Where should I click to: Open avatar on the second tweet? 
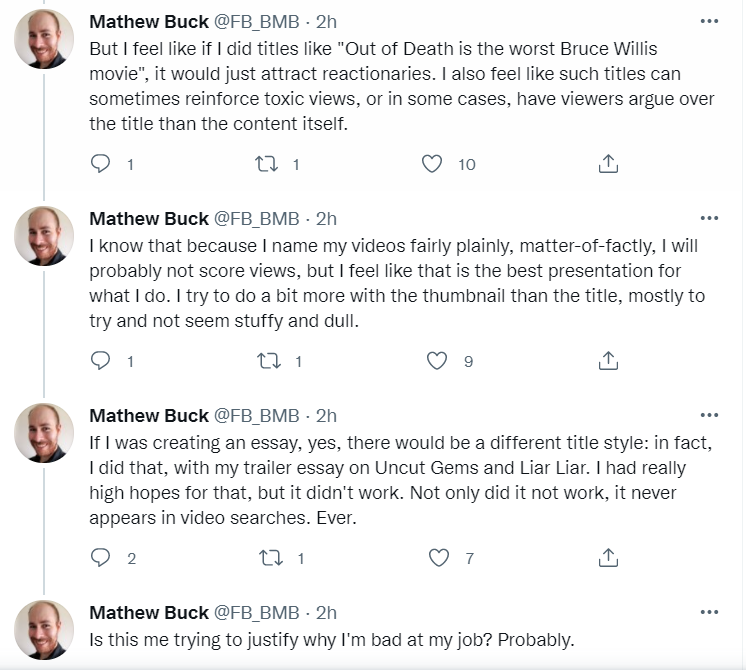coord(44,236)
